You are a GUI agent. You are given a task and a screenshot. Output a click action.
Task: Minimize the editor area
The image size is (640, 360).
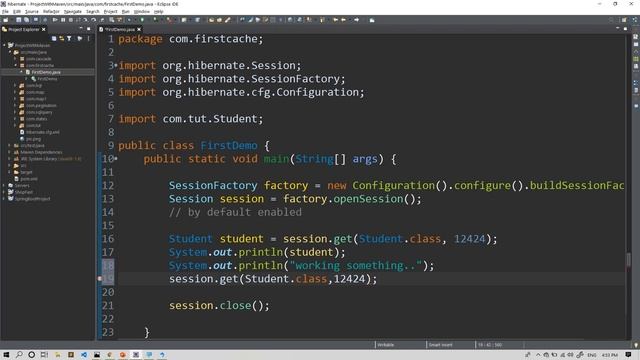point(618,29)
